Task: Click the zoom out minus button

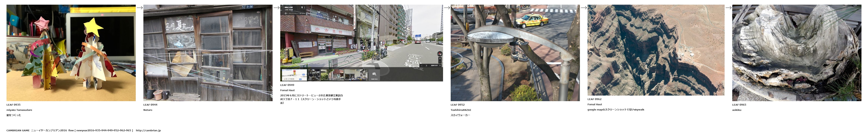Action: (x=440, y=62)
